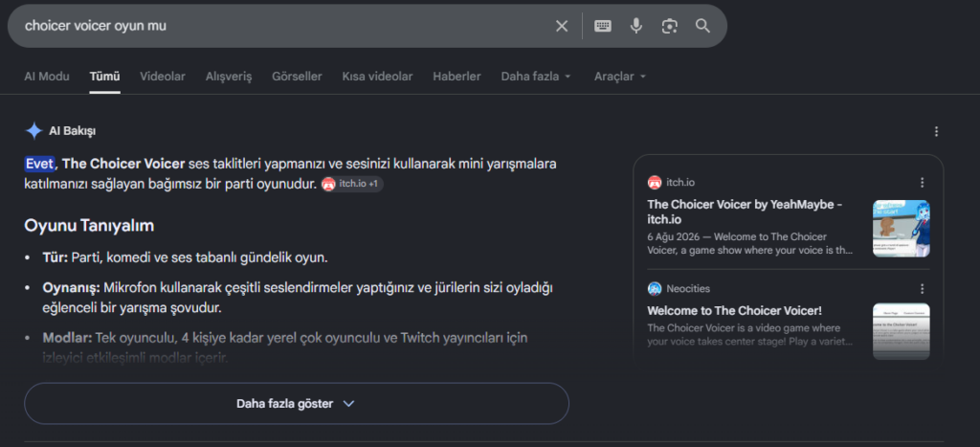Start voice search with microphone icon
This screenshot has height=447, width=980.
(x=636, y=26)
